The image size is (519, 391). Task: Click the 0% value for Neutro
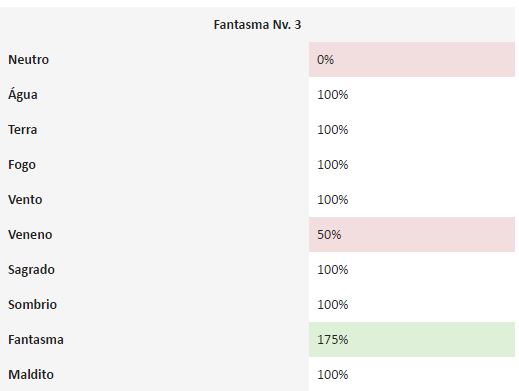point(325,60)
